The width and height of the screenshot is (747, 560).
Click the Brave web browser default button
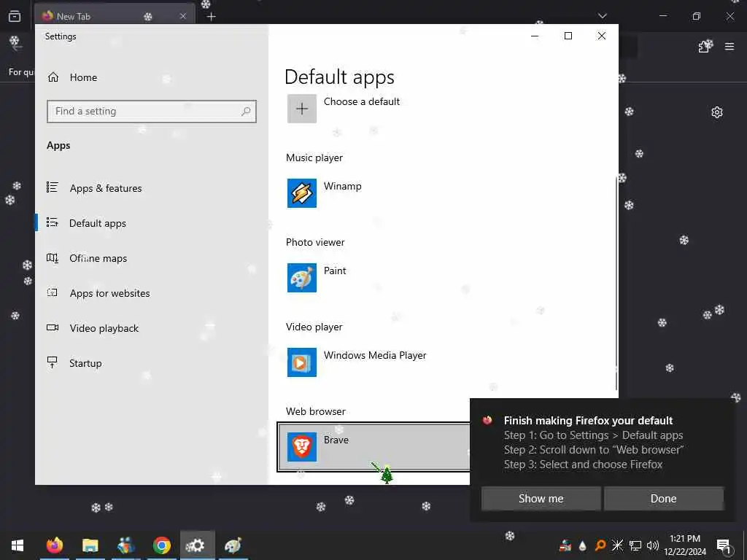tap(373, 447)
